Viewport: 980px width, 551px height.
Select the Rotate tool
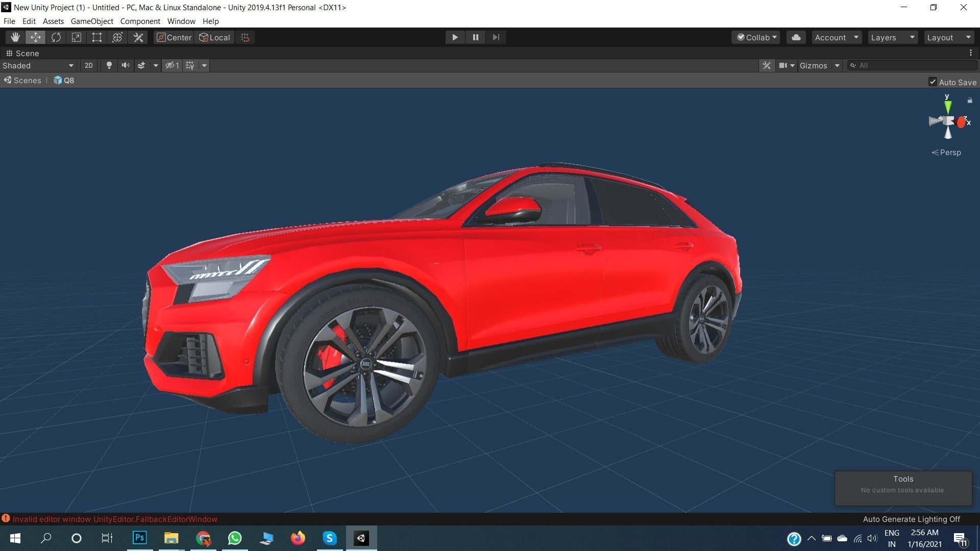56,37
